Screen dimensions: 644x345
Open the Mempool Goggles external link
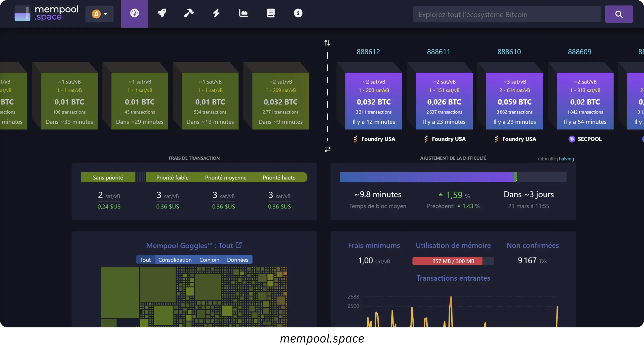pyautogui.click(x=238, y=245)
